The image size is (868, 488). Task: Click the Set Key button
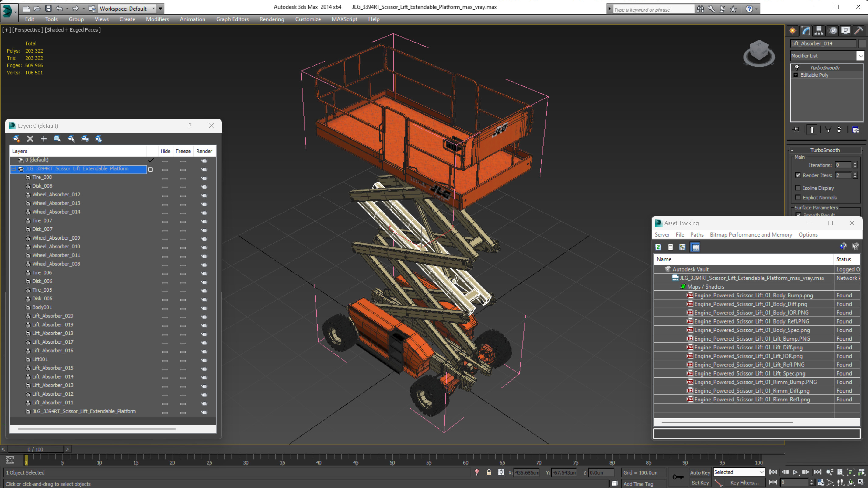tap(700, 482)
